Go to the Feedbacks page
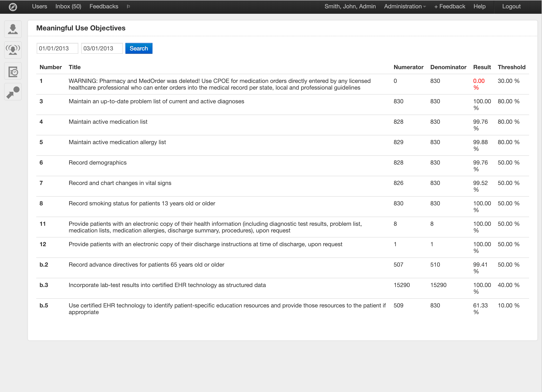 pos(104,6)
